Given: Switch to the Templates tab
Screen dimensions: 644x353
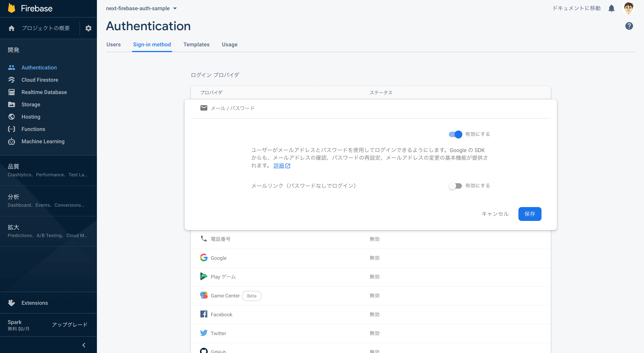Looking at the screenshot, I should [196, 44].
